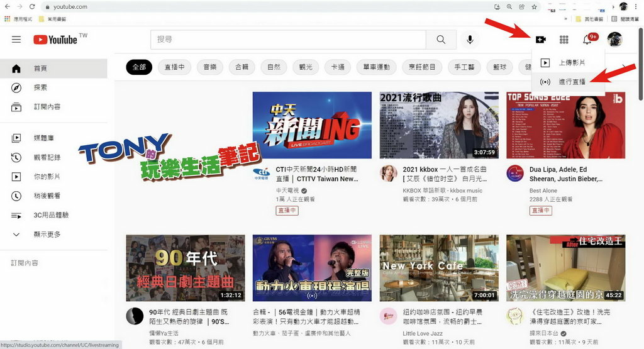
Task: Select the 音樂 filter chip
Action: (x=210, y=67)
